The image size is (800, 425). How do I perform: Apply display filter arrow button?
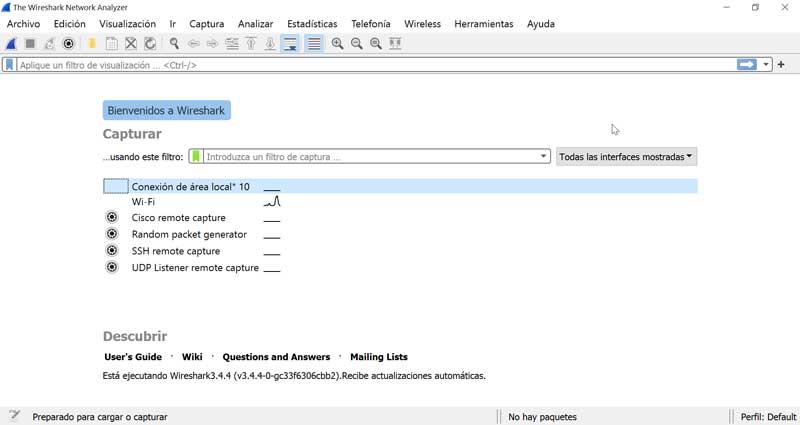[x=746, y=65]
